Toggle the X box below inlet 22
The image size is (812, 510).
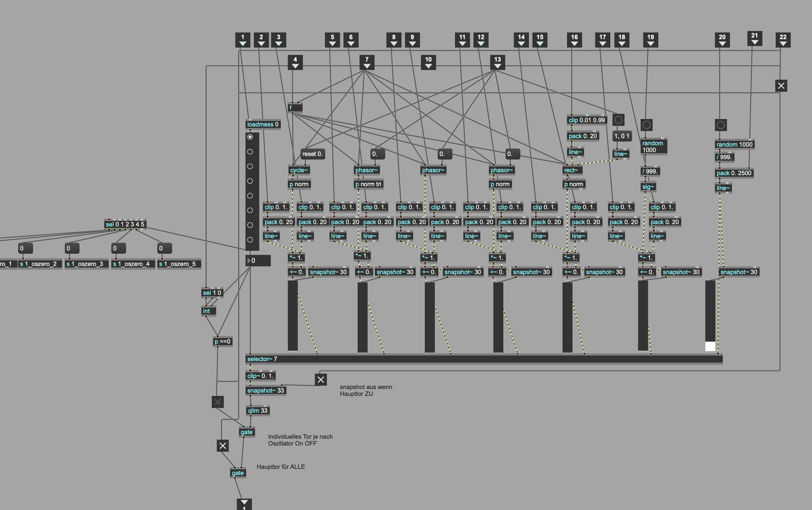(781, 86)
